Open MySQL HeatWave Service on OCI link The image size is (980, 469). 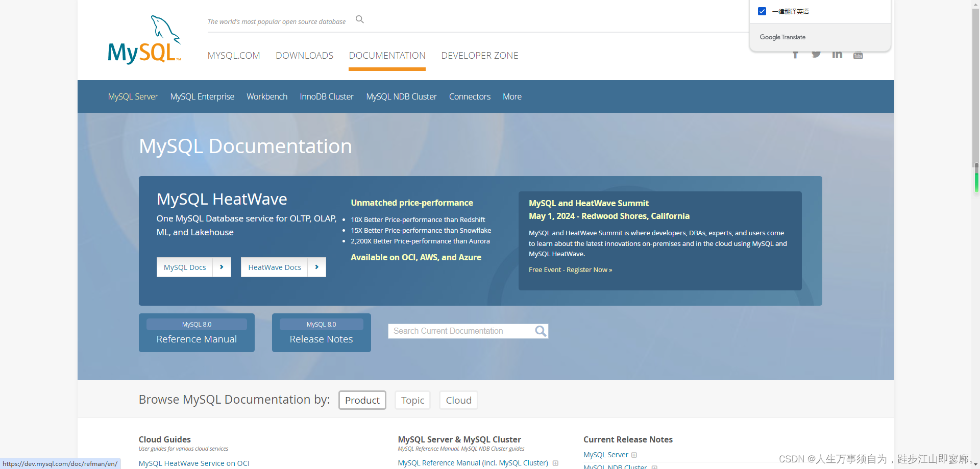click(x=194, y=463)
